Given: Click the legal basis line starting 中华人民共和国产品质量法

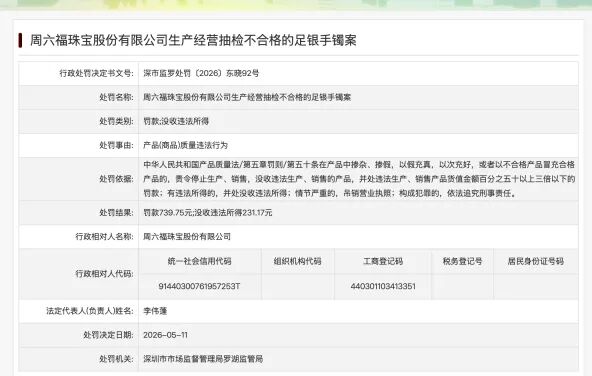Looking at the screenshot, I should 359,165.
